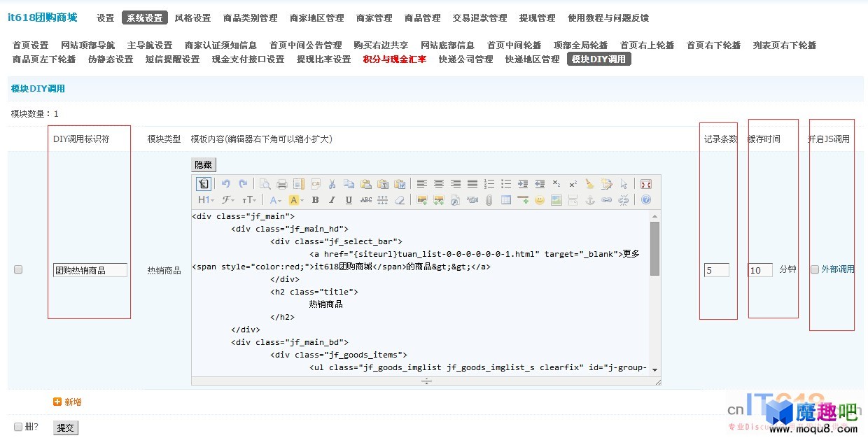The height and width of the screenshot is (438, 868).
Task: Click the scissors cut icon
Action: (x=332, y=184)
